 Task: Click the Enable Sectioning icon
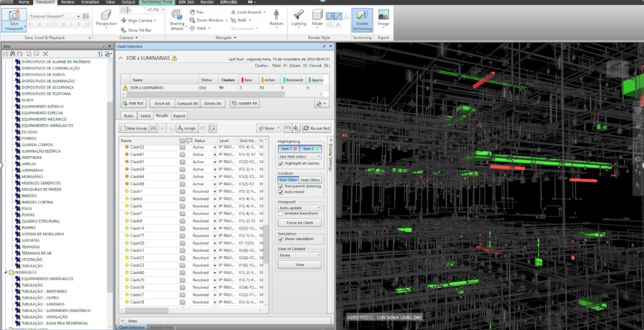pyautogui.click(x=362, y=16)
